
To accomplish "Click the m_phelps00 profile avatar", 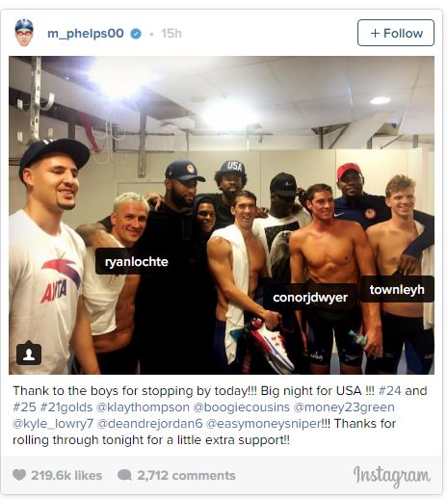I will coord(24,33).
